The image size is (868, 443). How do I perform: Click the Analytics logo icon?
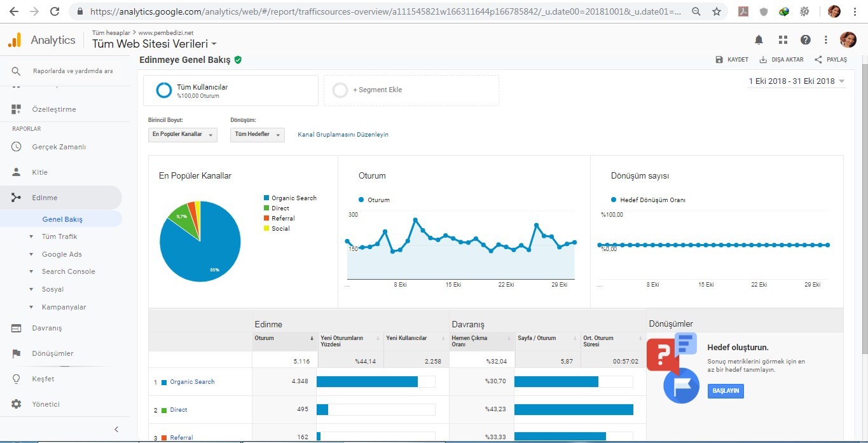(14, 40)
